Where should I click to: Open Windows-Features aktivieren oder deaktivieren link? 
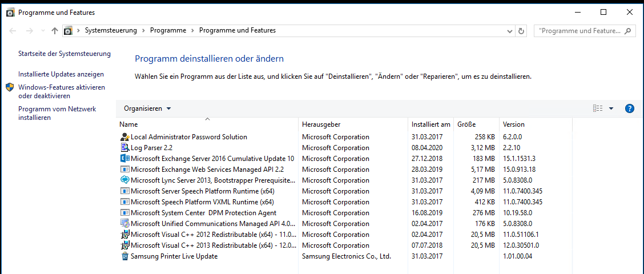tap(62, 91)
